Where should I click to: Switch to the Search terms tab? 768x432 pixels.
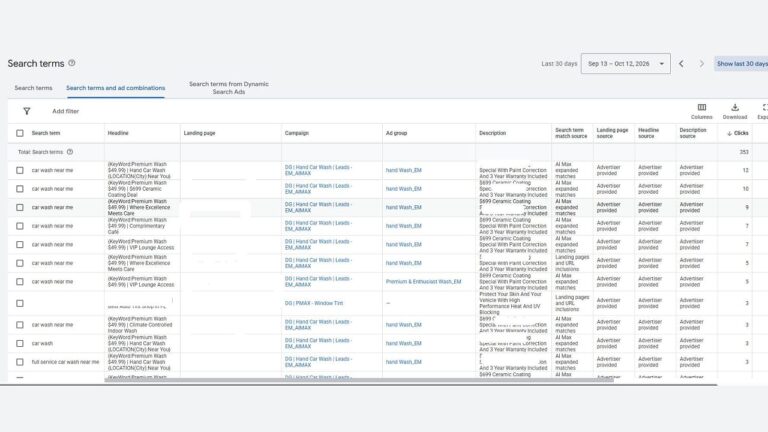point(33,88)
